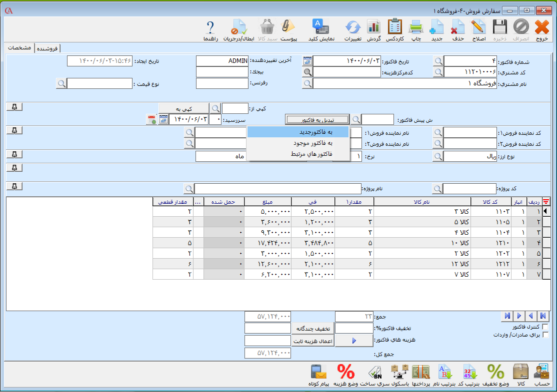Enable the کنترل فاکتور checkbox
This screenshot has height=392, width=557.
(x=545, y=327)
